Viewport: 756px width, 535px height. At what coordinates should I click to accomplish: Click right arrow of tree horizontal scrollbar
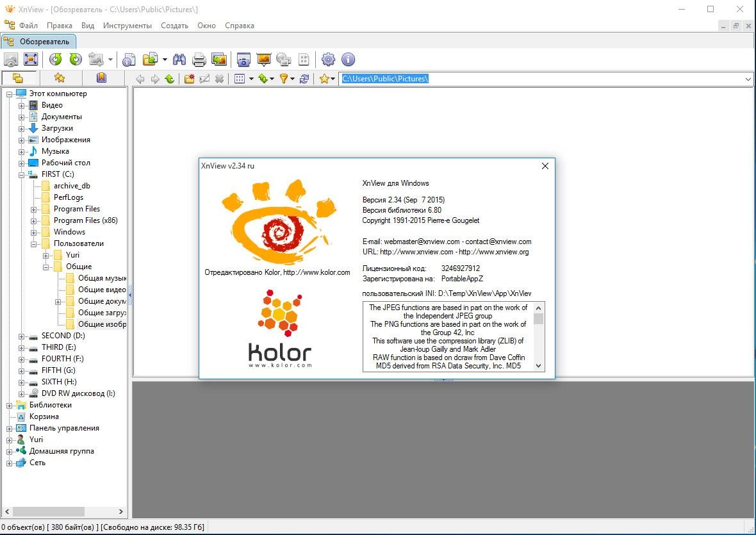[120, 511]
